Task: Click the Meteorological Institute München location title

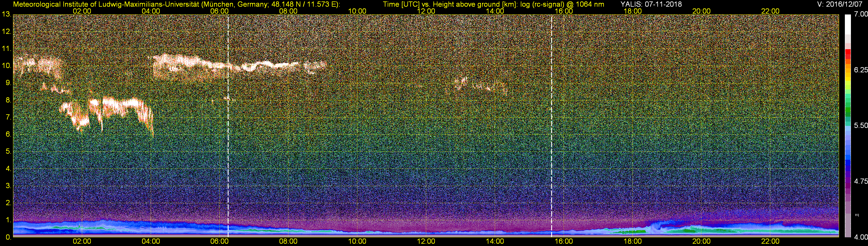Action: point(176,4)
